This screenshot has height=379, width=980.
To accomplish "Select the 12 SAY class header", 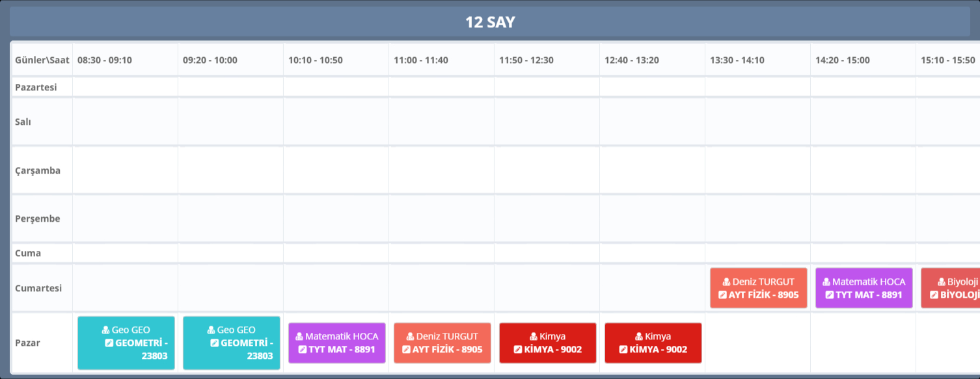I will click(x=490, y=22).
